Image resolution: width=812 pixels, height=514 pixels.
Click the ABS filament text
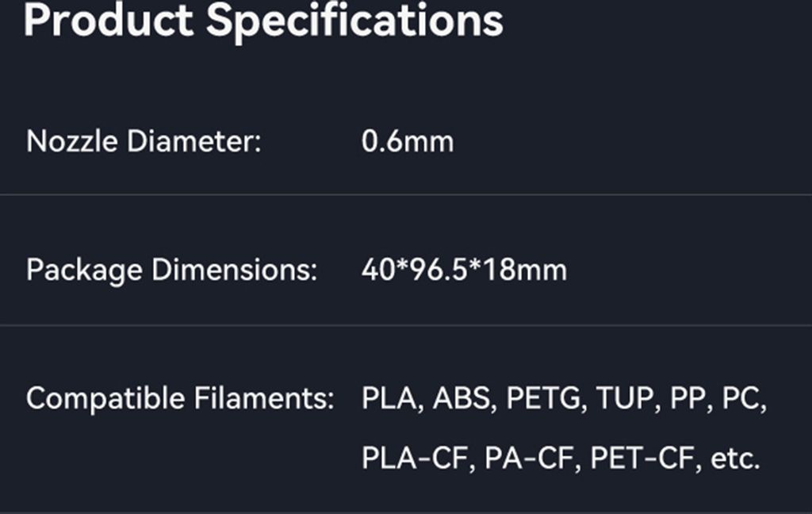(462, 397)
